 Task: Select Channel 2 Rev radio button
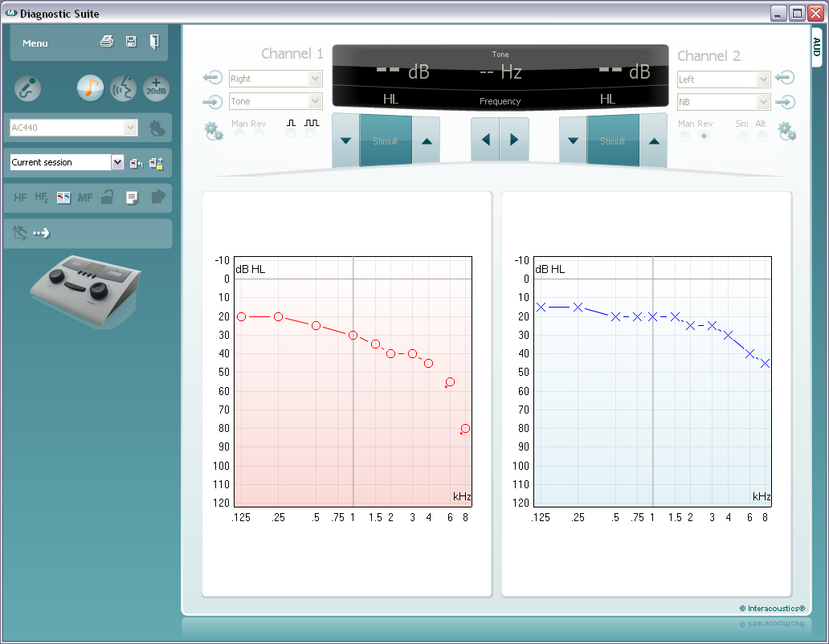tap(704, 137)
